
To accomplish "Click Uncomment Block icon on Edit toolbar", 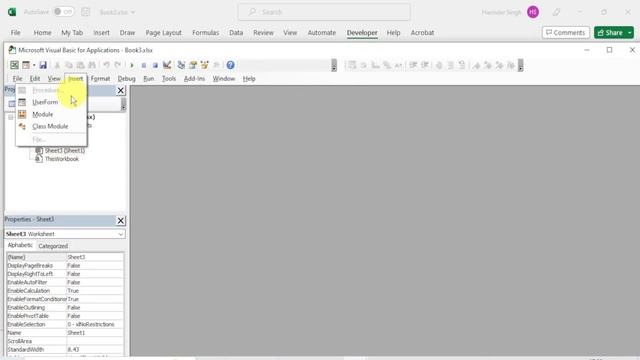I will 462,65.
